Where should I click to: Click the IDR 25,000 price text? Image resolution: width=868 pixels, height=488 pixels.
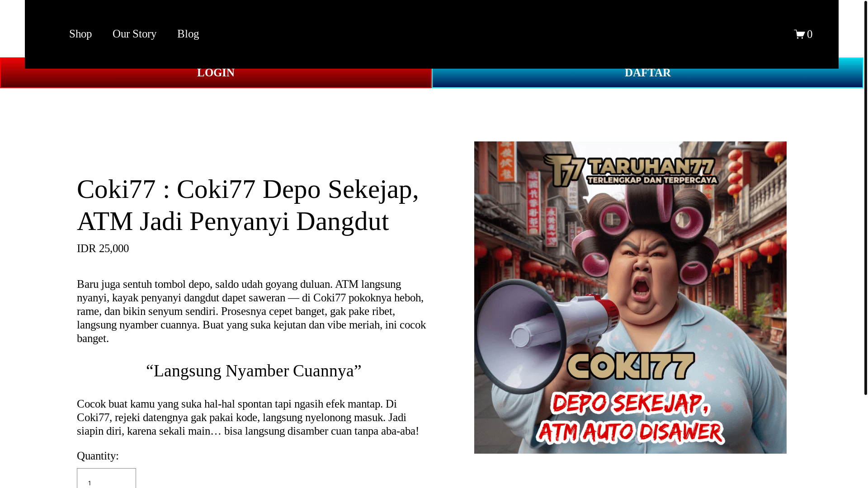[103, 249]
